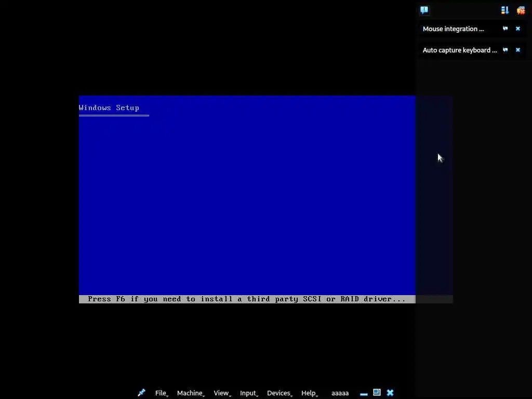Open the Devices menu
Image resolution: width=532 pixels, height=399 pixels.
[x=279, y=393]
